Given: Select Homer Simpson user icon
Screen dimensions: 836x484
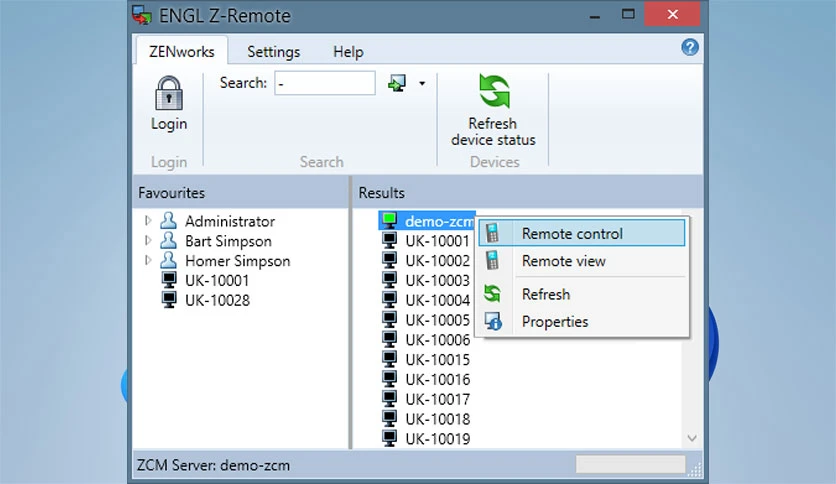Looking at the screenshot, I should click(x=168, y=260).
